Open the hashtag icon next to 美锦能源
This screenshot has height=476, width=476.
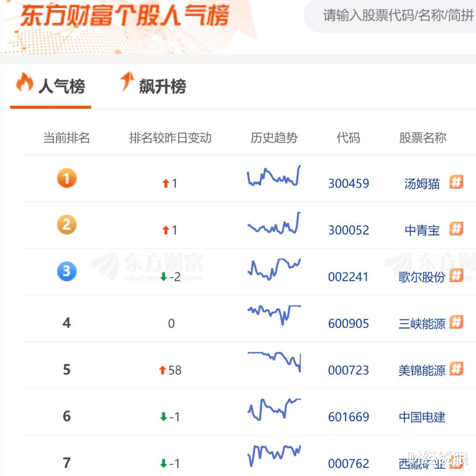(x=456, y=369)
